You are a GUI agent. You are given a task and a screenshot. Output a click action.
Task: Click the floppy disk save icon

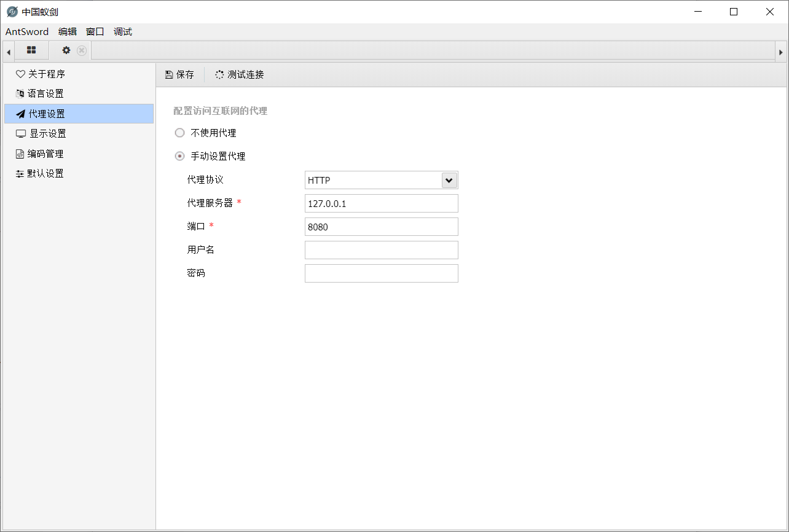point(169,75)
